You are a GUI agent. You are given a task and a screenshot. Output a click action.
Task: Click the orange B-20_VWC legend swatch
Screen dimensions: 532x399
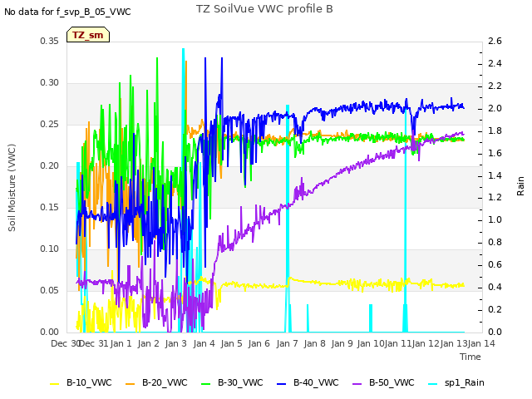[x=131, y=383]
